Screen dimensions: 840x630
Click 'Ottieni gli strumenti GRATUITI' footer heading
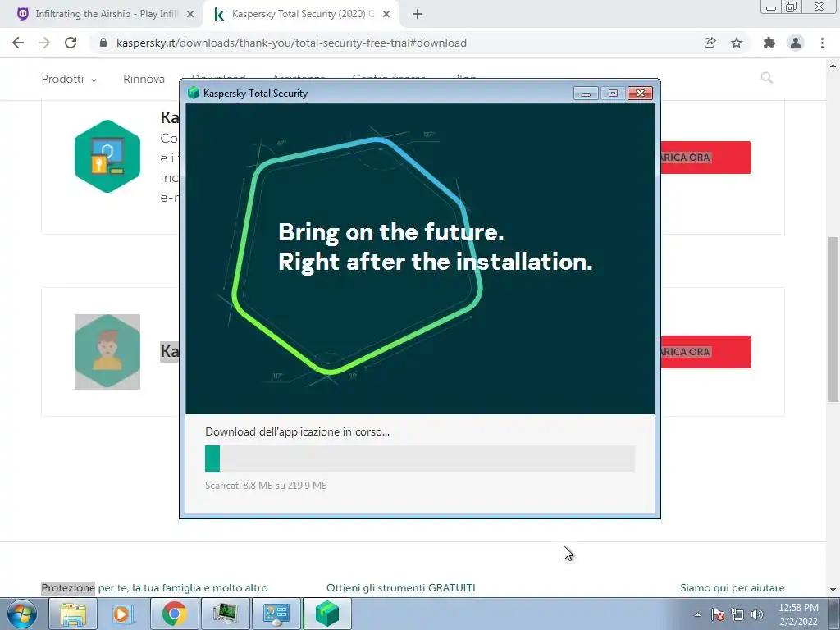click(400, 587)
